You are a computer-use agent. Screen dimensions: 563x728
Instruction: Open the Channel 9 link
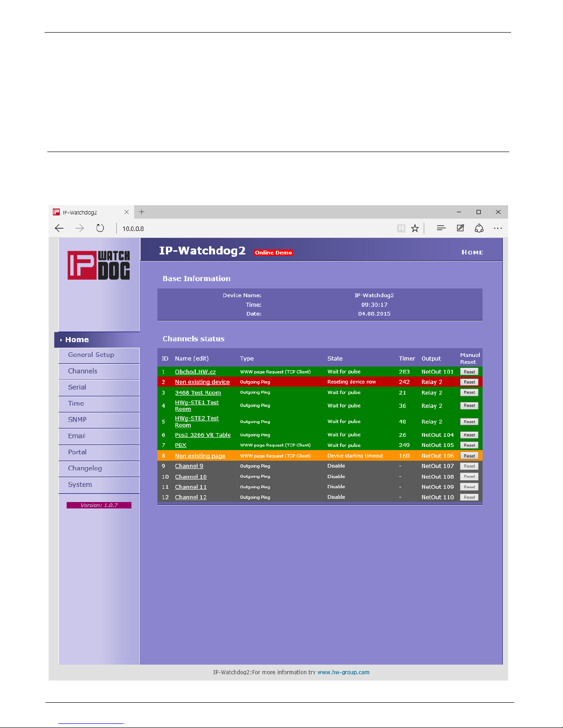pos(189,466)
